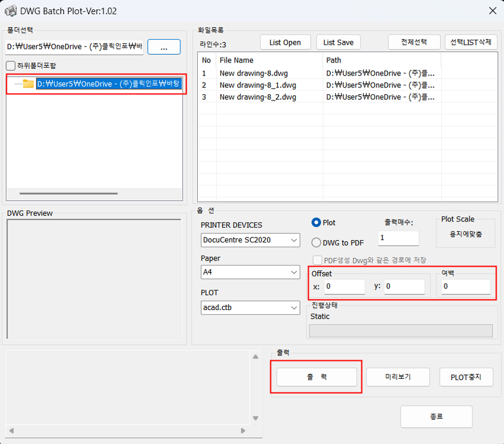Open the PLOT acad.ctb dropdown
This screenshot has height=444, width=504.
(x=250, y=307)
